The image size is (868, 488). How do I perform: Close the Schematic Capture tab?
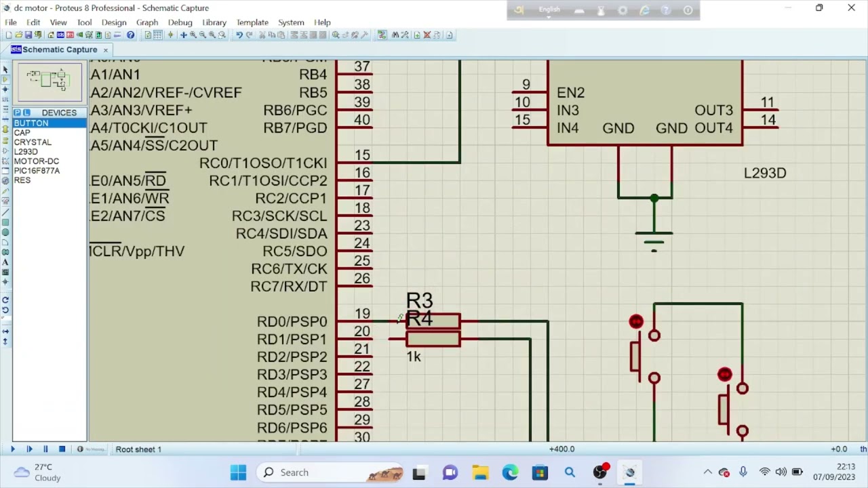pos(106,50)
